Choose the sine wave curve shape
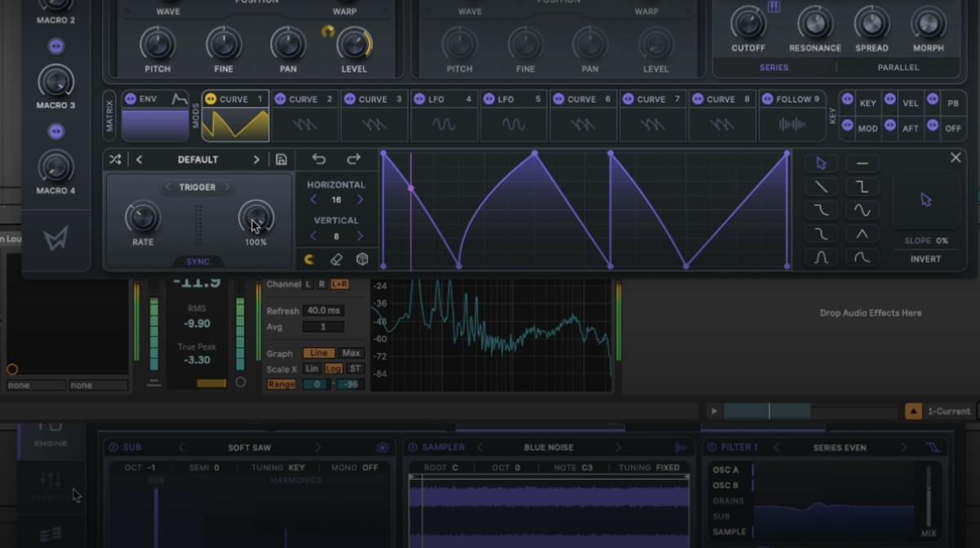The image size is (980, 548). pos(862,211)
